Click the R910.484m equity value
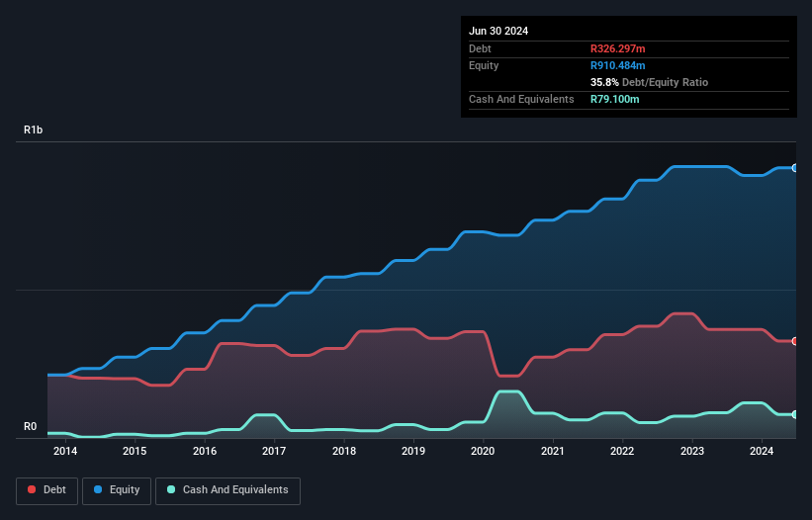Viewport: 812px width, 520px height. click(x=618, y=65)
